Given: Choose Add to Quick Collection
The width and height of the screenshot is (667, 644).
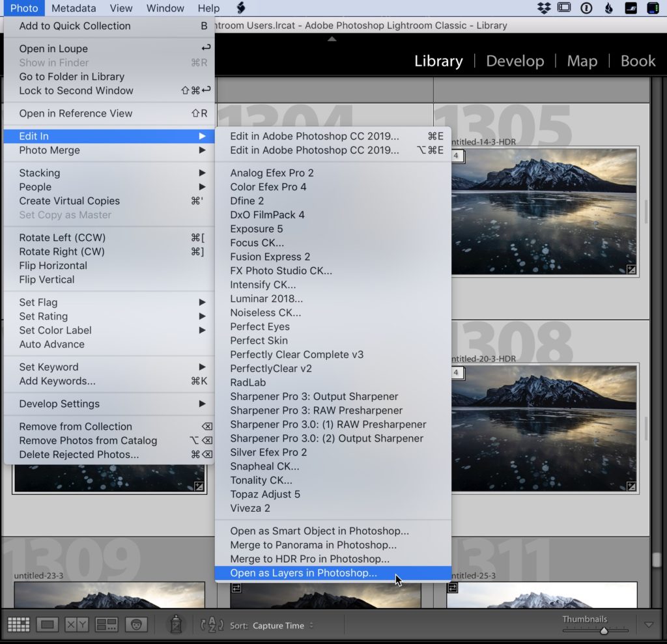Looking at the screenshot, I should pos(109,26).
